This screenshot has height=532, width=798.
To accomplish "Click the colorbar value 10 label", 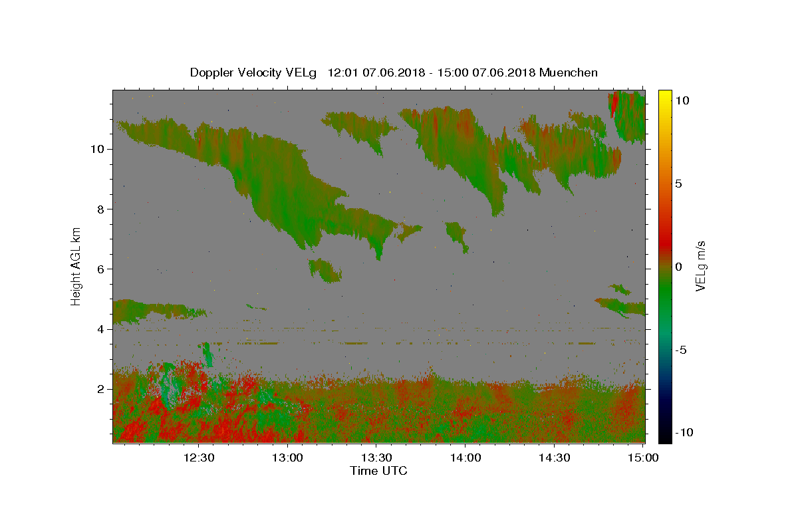I will (682, 100).
